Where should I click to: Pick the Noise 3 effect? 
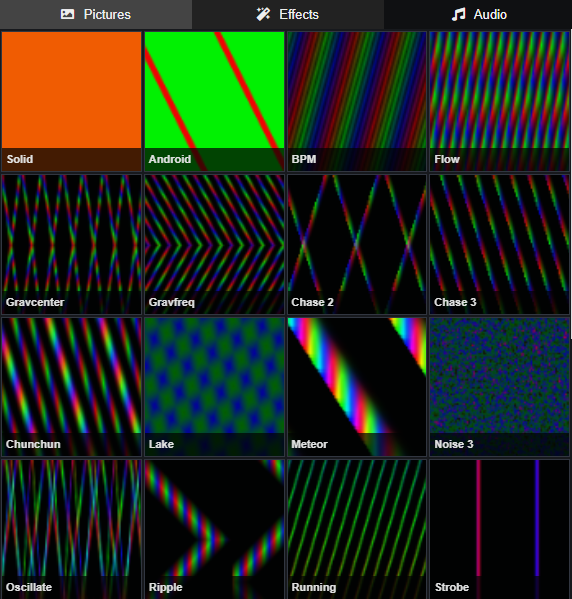coord(499,387)
